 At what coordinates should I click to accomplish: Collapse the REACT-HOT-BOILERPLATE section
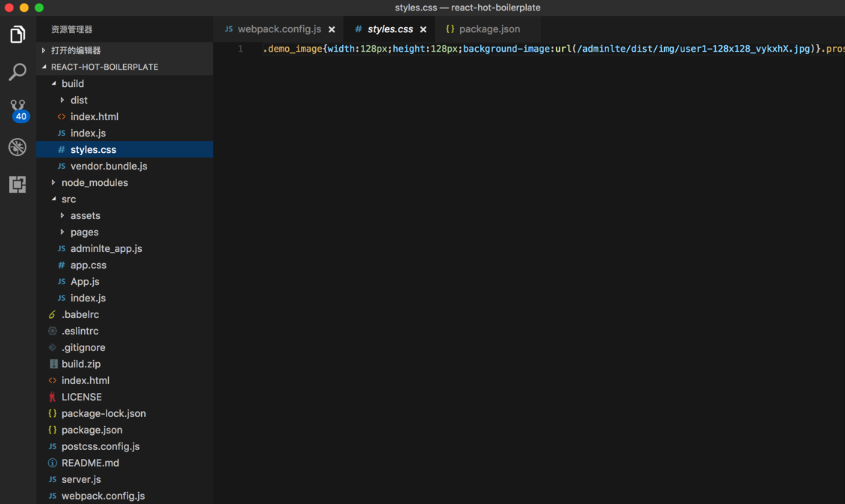point(125,67)
